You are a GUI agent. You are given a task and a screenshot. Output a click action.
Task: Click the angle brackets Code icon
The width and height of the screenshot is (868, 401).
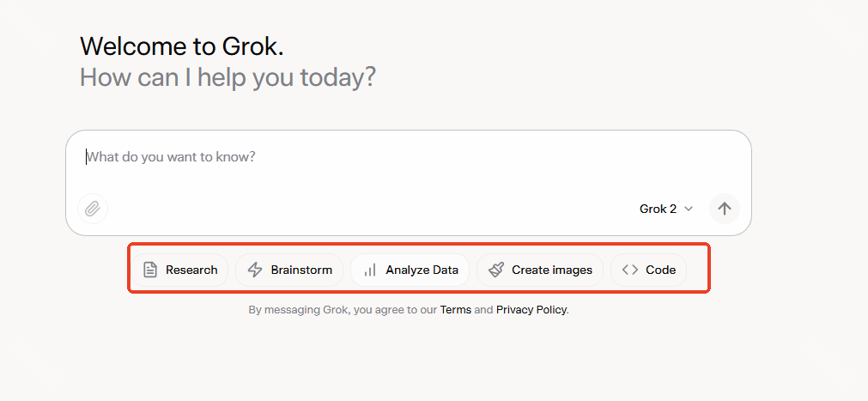(630, 270)
